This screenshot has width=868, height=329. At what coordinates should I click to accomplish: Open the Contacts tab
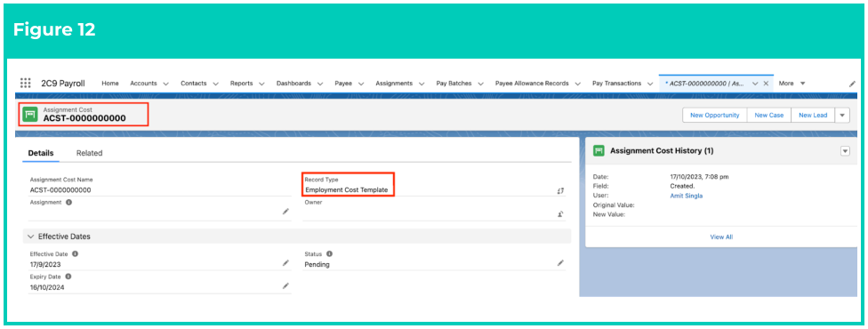click(194, 83)
